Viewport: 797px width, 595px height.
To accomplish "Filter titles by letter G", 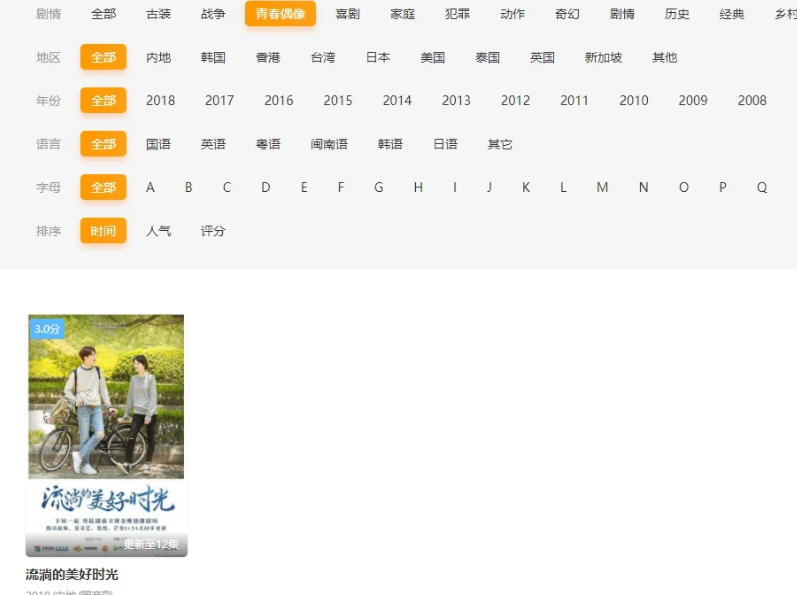I will click(379, 187).
